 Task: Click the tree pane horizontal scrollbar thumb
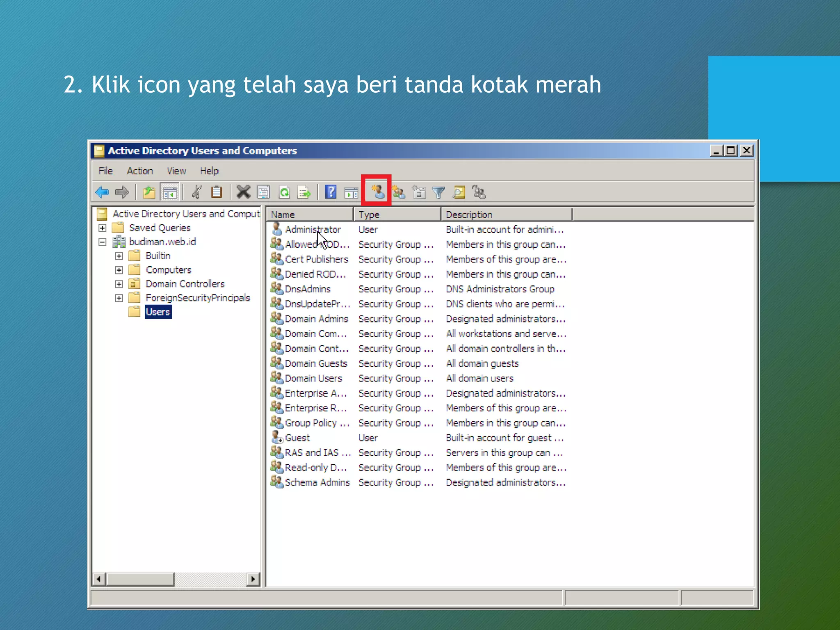140,579
